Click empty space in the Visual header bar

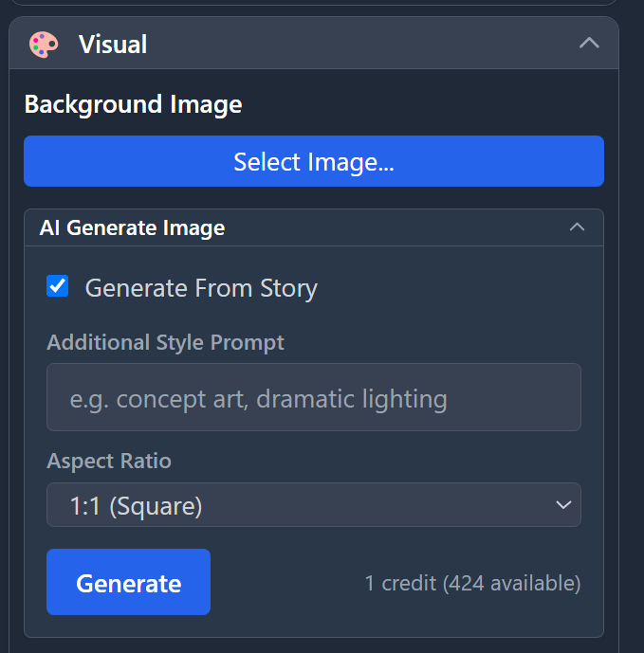coord(360,44)
